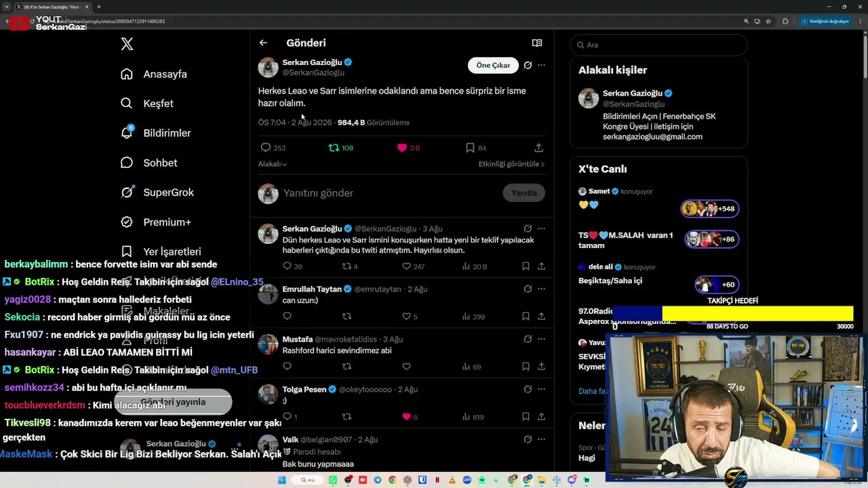Go back with the arrow beside Gönderi
Image resolution: width=868 pixels, height=488 pixels.
[x=263, y=43]
